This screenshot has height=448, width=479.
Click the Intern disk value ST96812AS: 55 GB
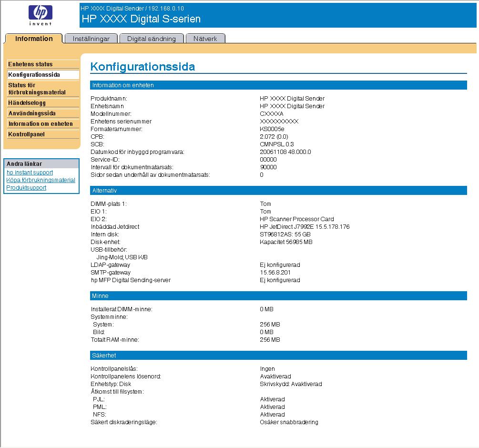pos(285,234)
